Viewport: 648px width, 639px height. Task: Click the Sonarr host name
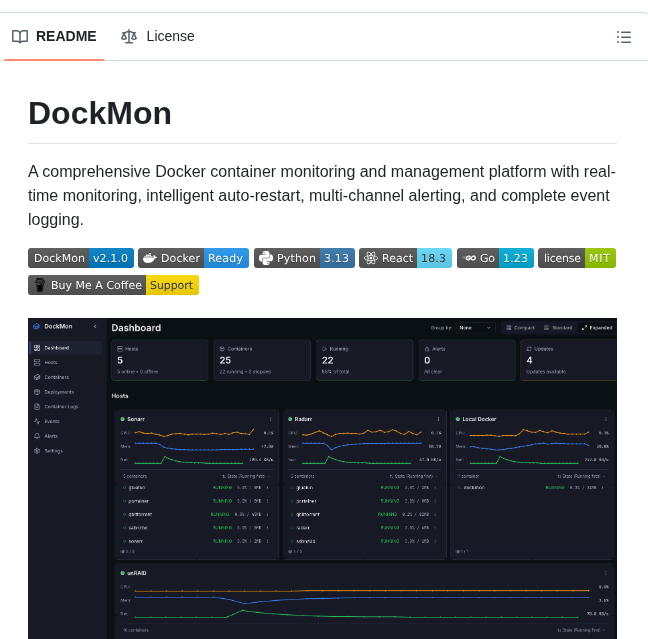pos(136,419)
